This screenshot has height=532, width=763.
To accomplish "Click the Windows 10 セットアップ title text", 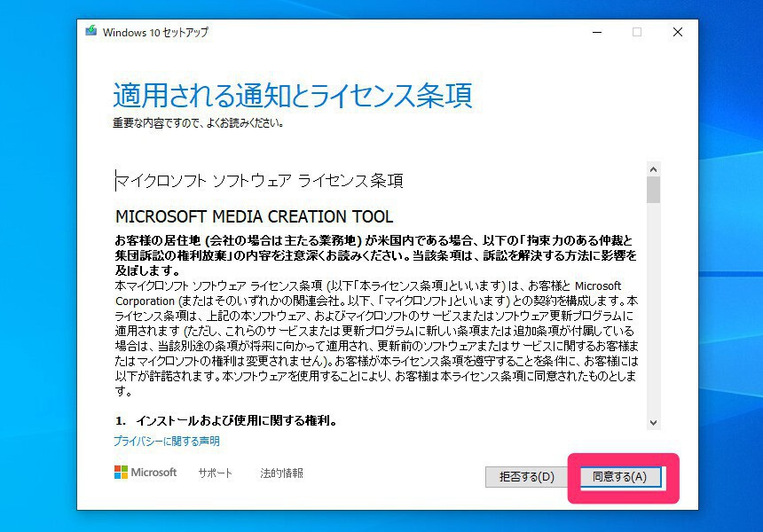I will click(155, 32).
